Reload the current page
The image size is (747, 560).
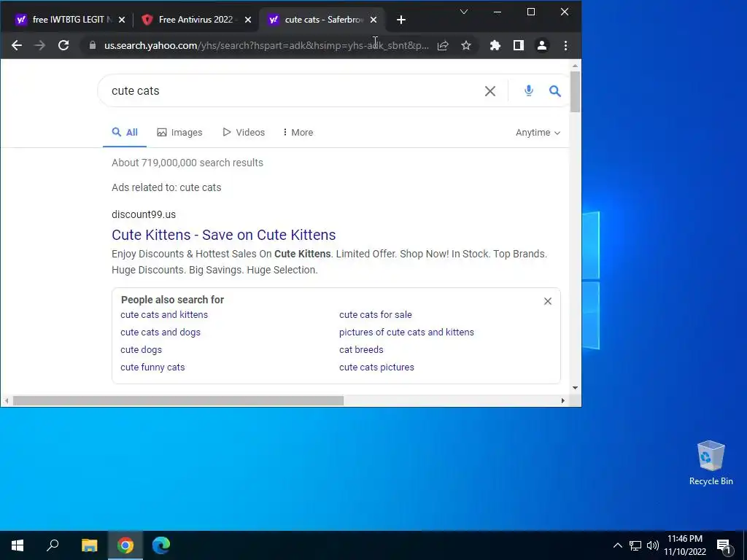pyautogui.click(x=63, y=45)
